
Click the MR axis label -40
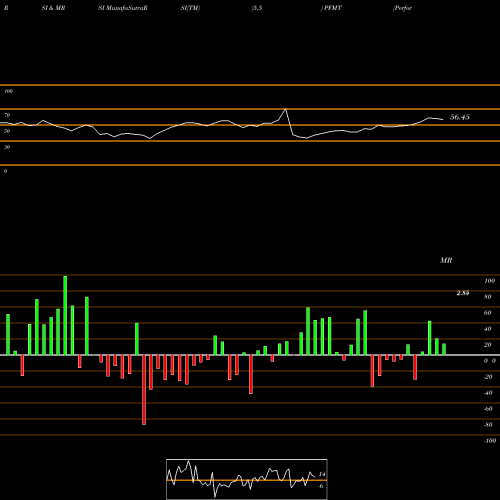click(488, 393)
